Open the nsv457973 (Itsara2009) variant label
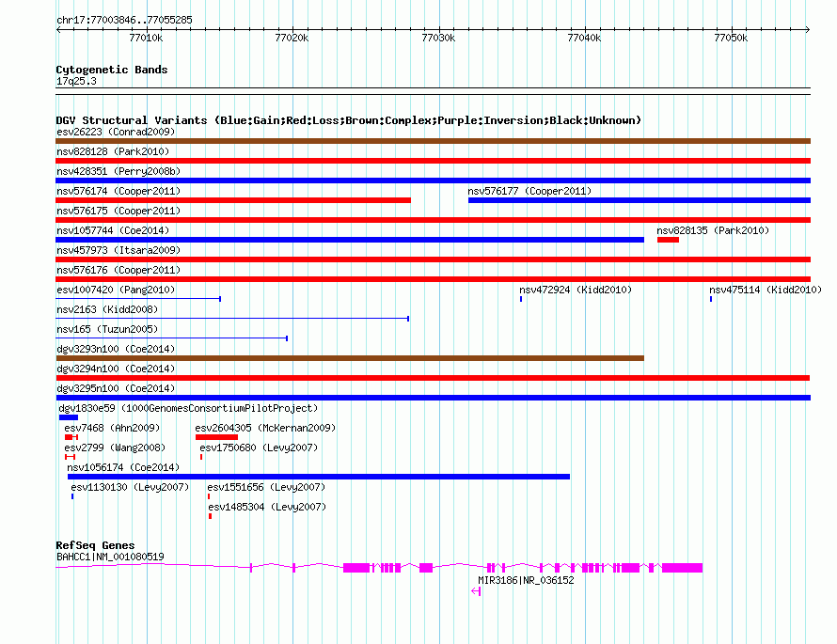This screenshot has height=644, width=837. pos(118,250)
